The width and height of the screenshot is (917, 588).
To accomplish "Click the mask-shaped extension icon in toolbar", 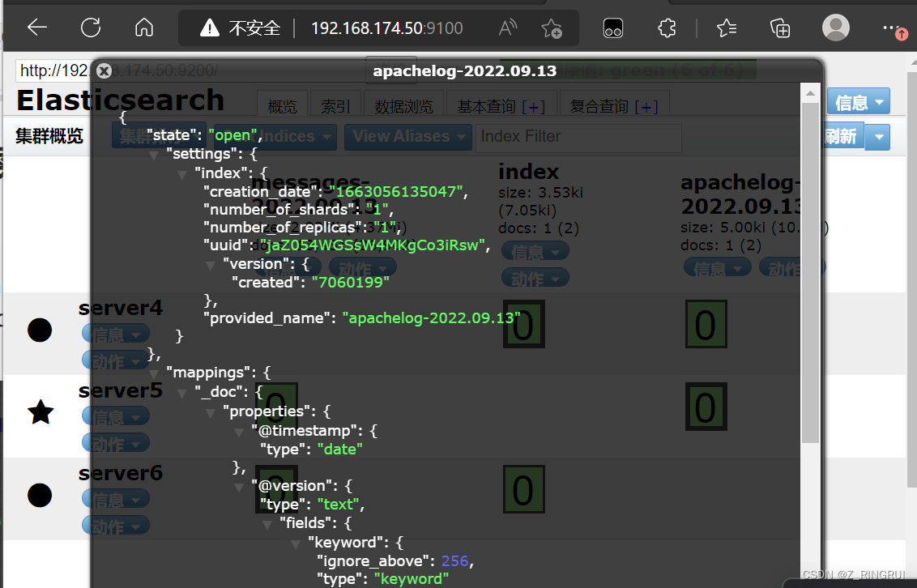I will pos(613,28).
